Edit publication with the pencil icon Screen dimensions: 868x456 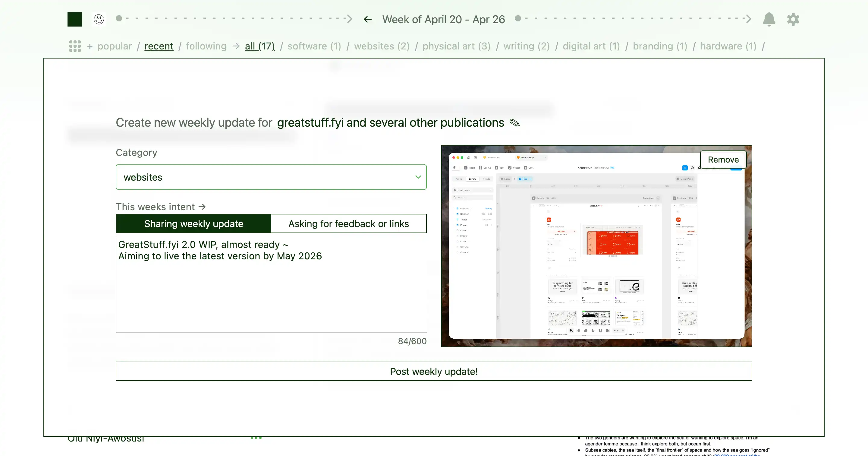tap(514, 122)
